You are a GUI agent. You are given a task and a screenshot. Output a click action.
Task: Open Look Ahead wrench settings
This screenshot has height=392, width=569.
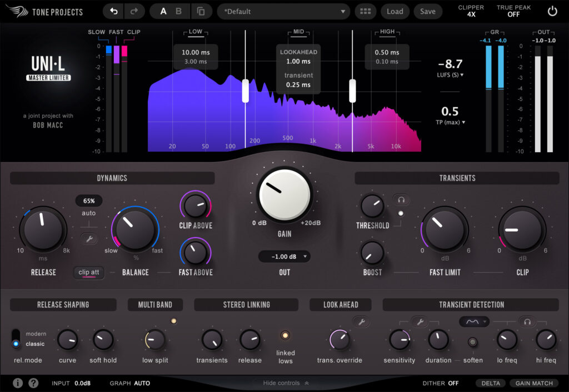click(x=361, y=321)
